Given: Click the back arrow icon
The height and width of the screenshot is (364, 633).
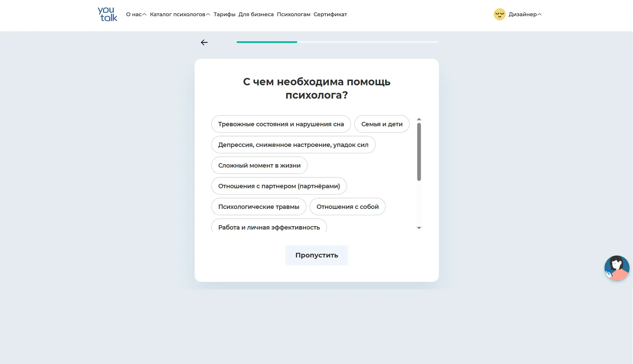Looking at the screenshot, I should pyautogui.click(x=204, y=42).
